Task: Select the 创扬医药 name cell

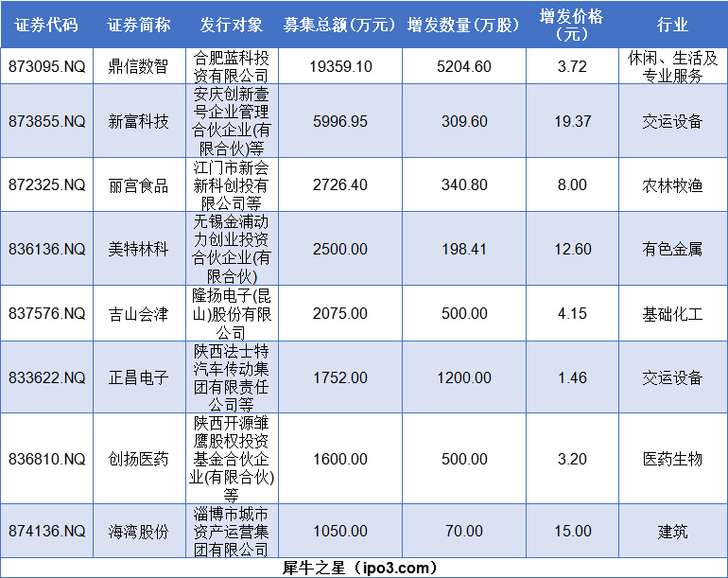Action: point(139,459)
